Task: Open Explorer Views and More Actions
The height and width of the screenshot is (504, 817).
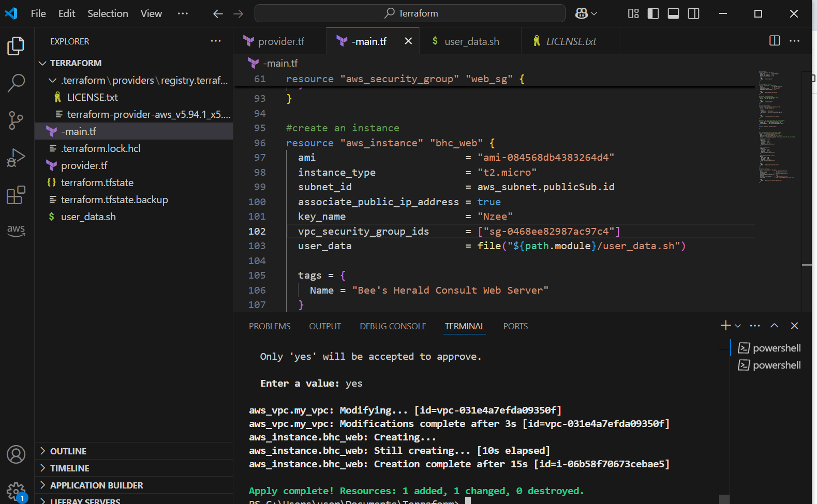Action: click(216, 41)
